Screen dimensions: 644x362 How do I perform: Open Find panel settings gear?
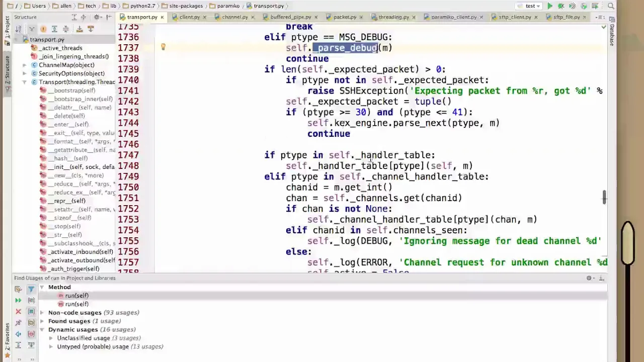pyautogui.click(x=589, y=278)
